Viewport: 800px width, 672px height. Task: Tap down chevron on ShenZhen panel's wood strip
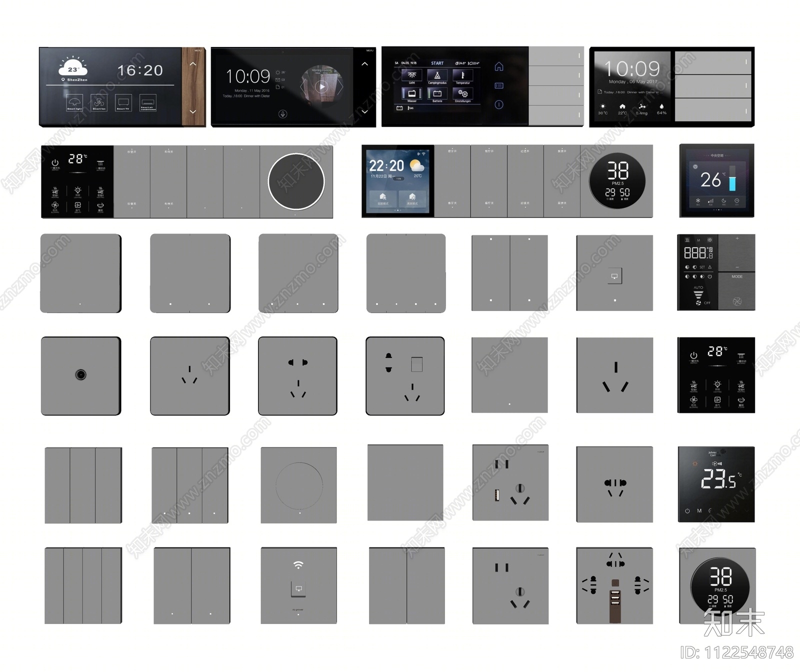[193, 111]
